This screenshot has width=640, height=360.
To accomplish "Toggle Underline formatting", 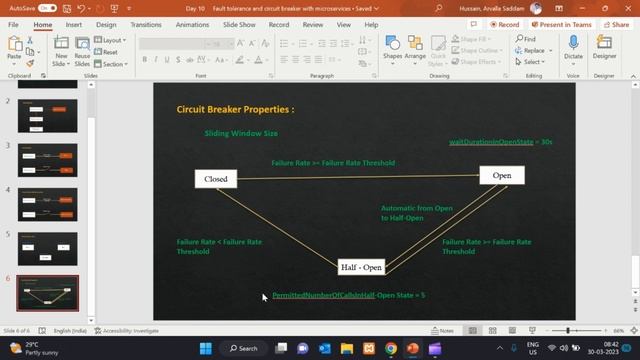I will pyautogui.click(x=167, y=60).
